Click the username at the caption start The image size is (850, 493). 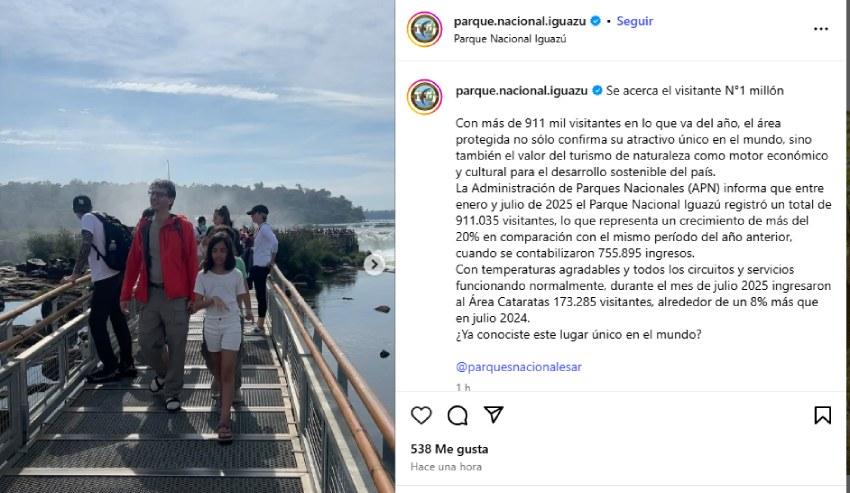coord(521,91)
